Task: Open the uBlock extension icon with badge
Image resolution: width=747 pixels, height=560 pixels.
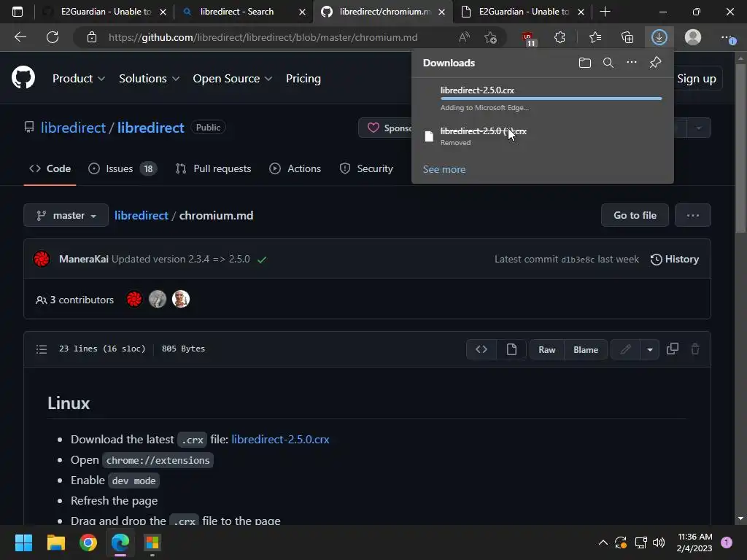Action: click(528, 38)
